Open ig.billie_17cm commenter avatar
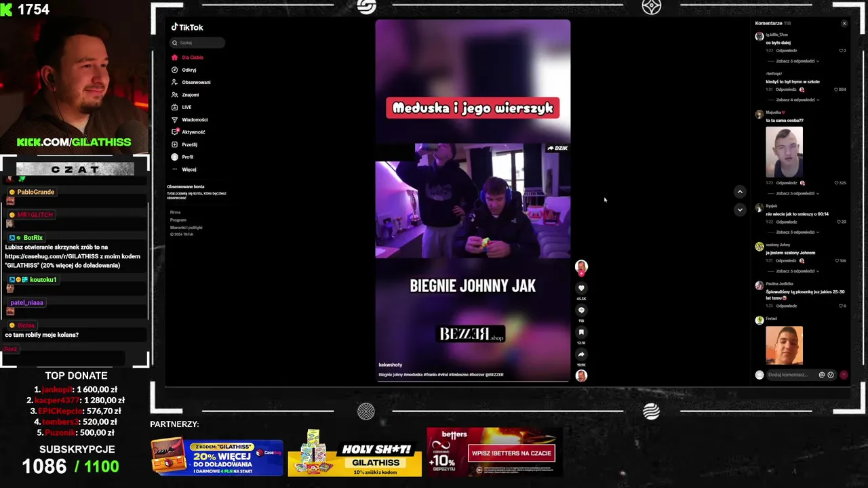The width and height of the screenshot is (868, 488). pyautogui.click(x=759, y=37)
